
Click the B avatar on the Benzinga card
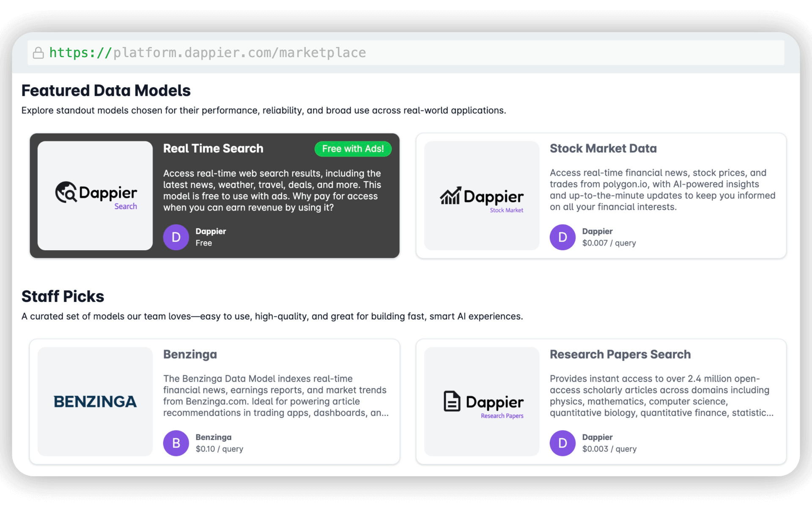[176, 443]
